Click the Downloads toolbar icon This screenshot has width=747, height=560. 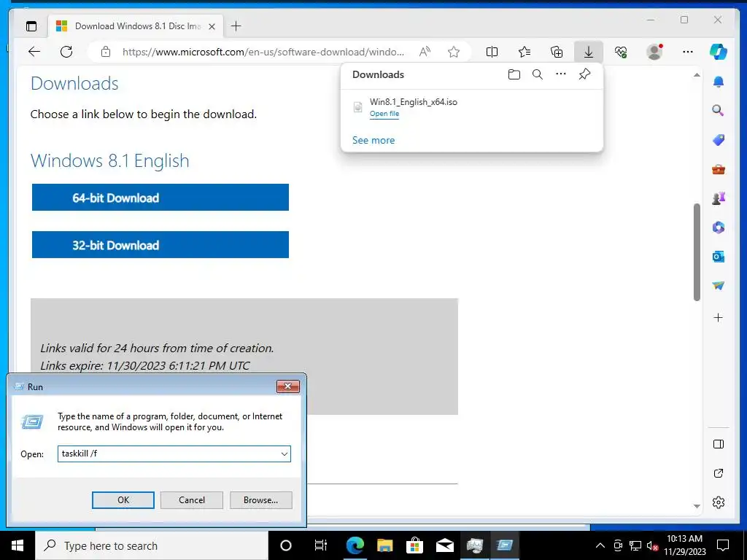pyautogui.click(x=589, y=52)
